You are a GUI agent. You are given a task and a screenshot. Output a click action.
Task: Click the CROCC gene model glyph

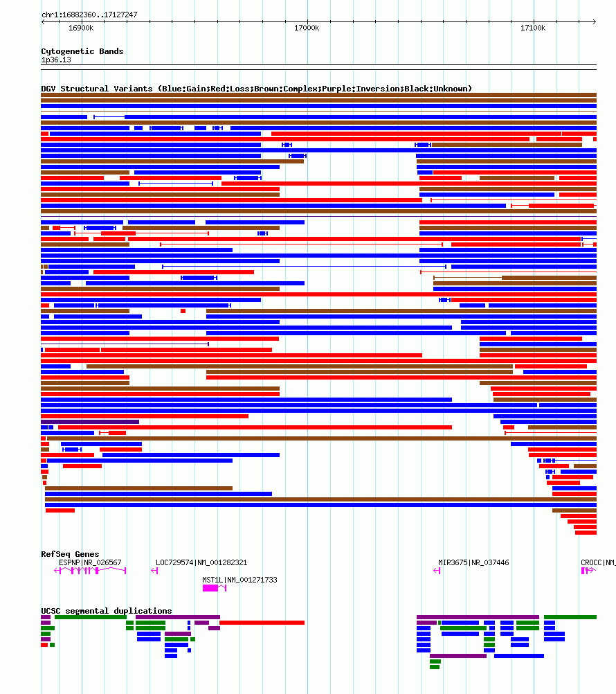tap(588, 571)
